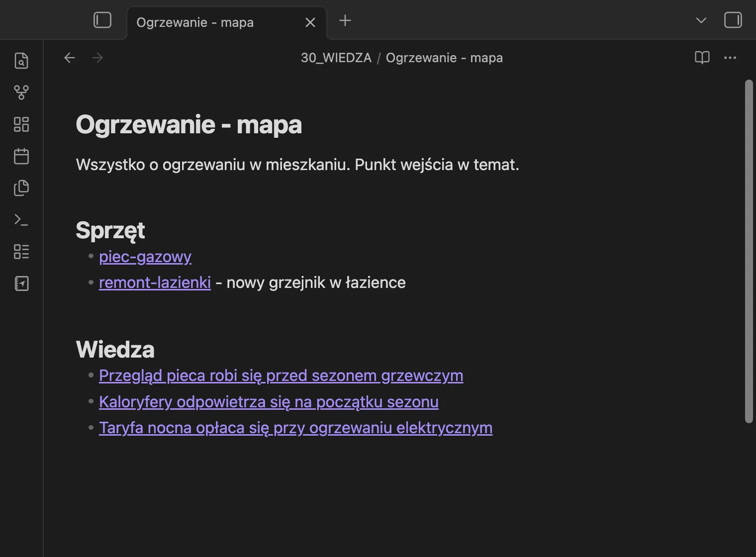Viewport: 756px width, 557px height.
Task: Switch to reading view book icon
Action: [x=702, y=58]
